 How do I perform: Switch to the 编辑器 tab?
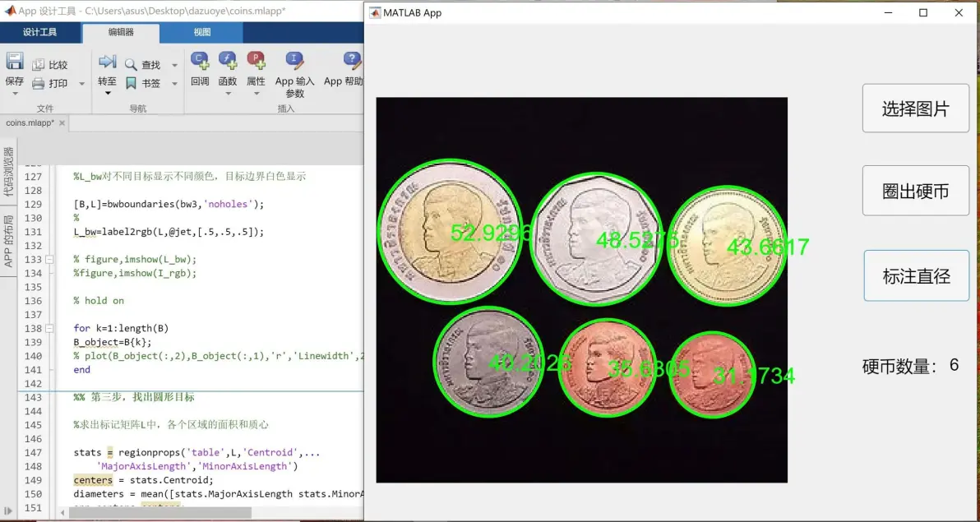pyautogui.click(x=121, y=33)
